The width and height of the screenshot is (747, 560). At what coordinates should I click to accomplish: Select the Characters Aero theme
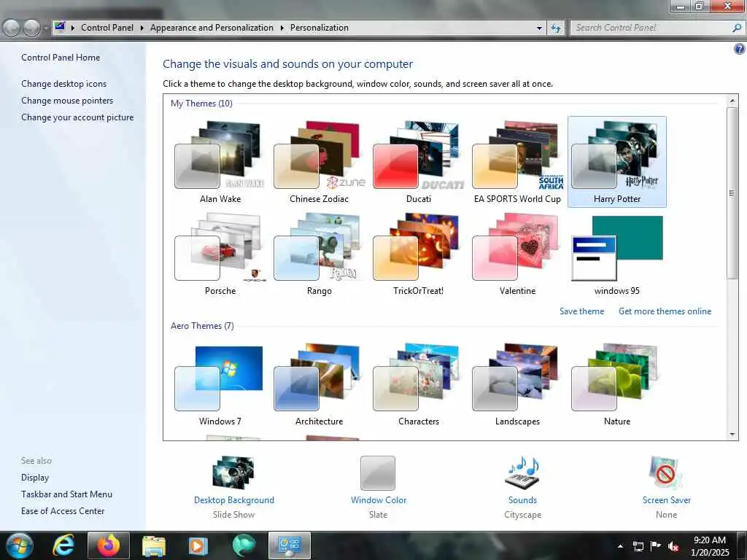click(418, 385)
